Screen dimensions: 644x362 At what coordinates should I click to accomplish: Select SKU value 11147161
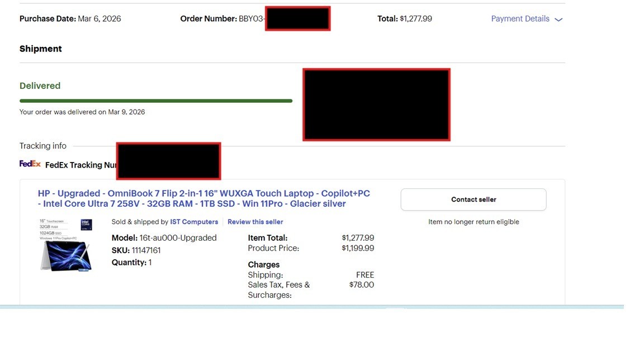[146, 250]
